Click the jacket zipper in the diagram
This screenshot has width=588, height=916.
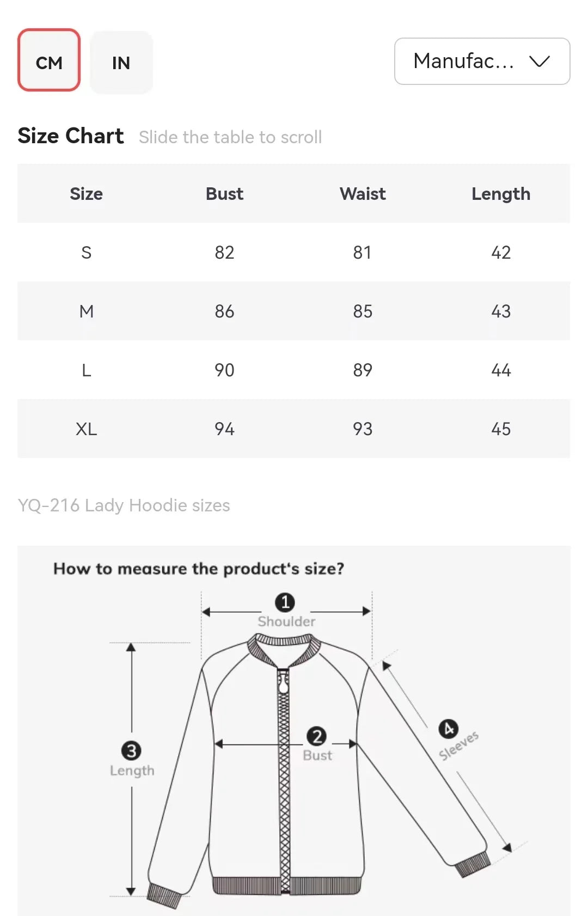284,790
